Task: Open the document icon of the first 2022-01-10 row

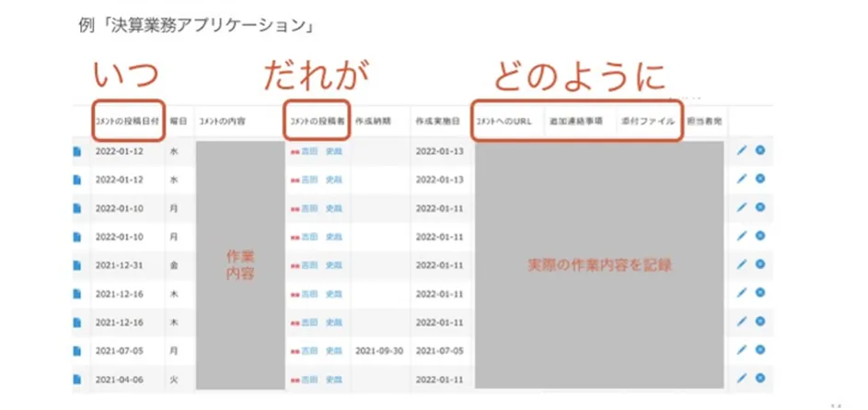Action: click(x=77, y=208)
